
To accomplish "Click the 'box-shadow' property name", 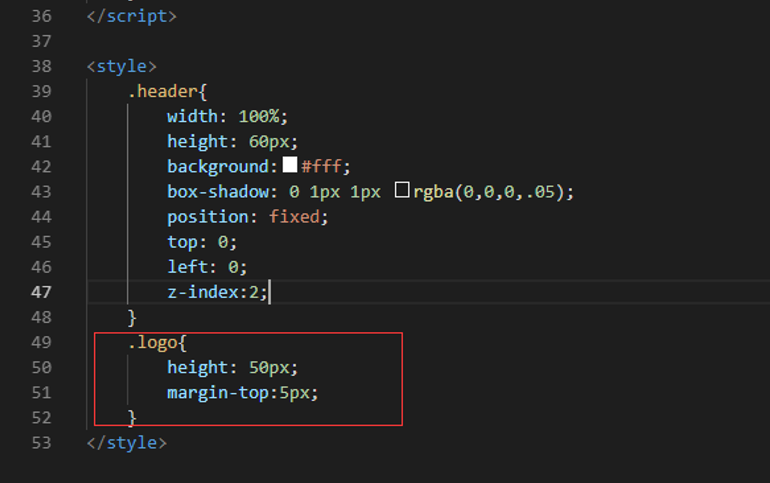I will coord(218,191).
